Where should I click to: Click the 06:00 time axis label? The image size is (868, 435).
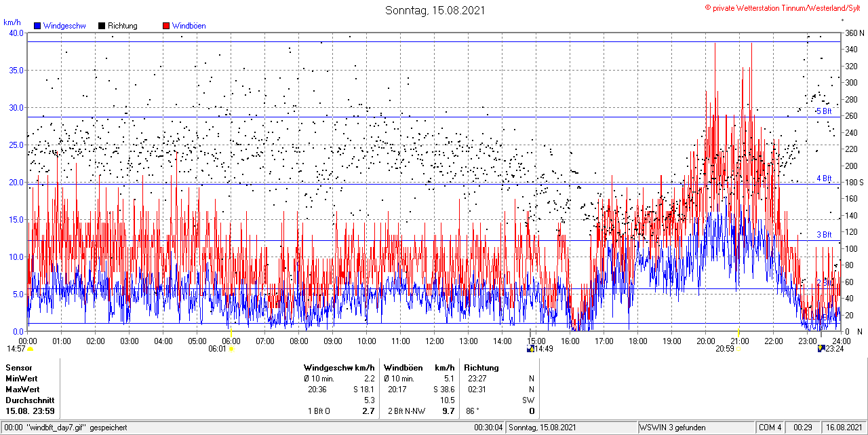[231, 341]
